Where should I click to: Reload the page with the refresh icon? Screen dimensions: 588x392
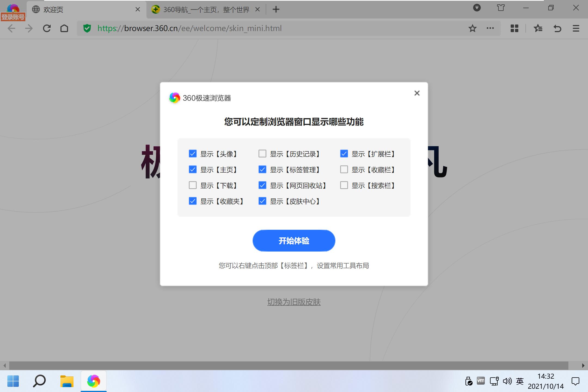coord(47,28)
